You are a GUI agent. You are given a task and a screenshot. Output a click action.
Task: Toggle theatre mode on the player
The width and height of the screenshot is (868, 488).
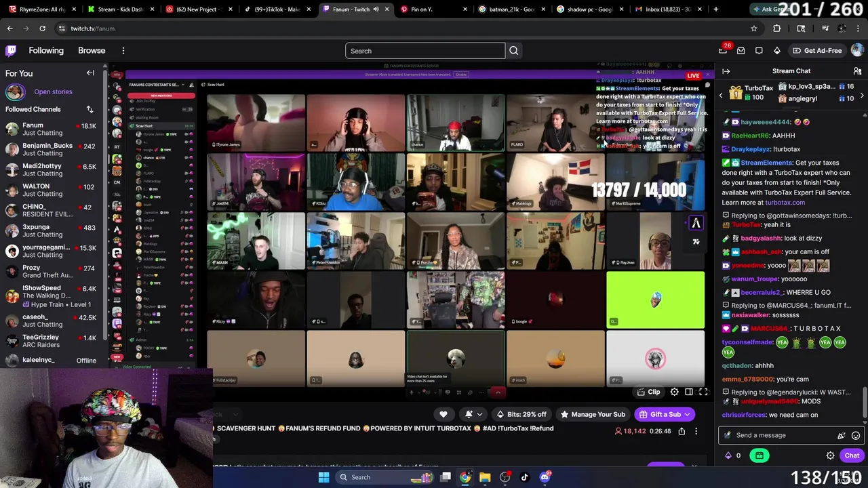(689, 392)
